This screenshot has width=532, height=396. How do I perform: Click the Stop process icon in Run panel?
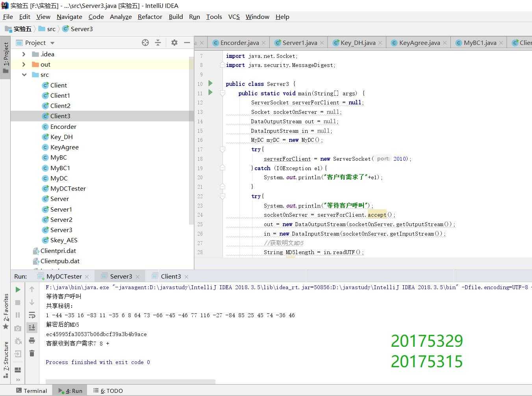click(x=18, y=302)
